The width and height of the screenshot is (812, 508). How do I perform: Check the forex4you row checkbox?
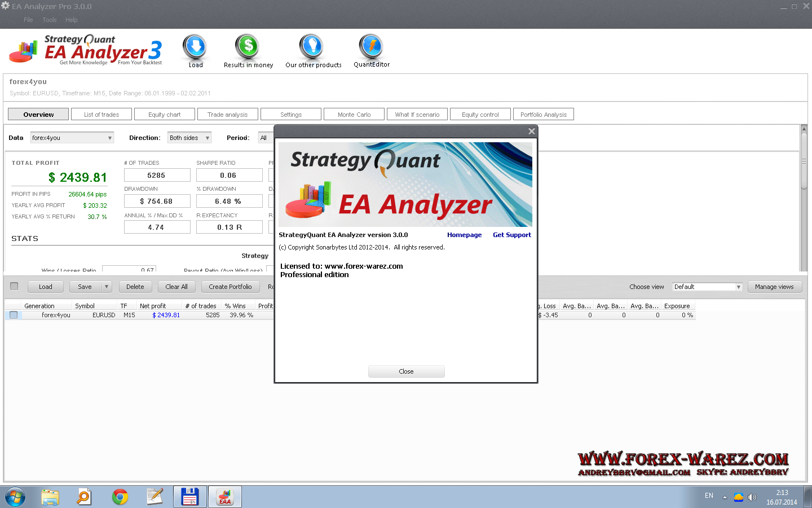coord(14,315)
